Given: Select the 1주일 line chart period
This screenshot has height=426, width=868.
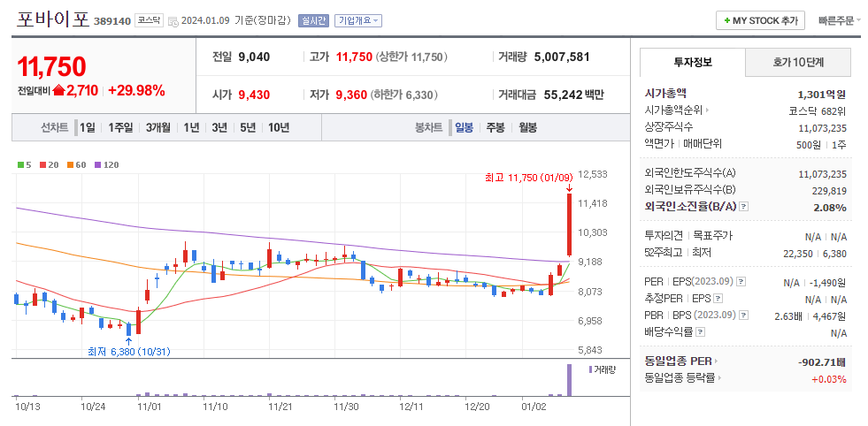Looking at the screenshot, I should coord(120,128).
